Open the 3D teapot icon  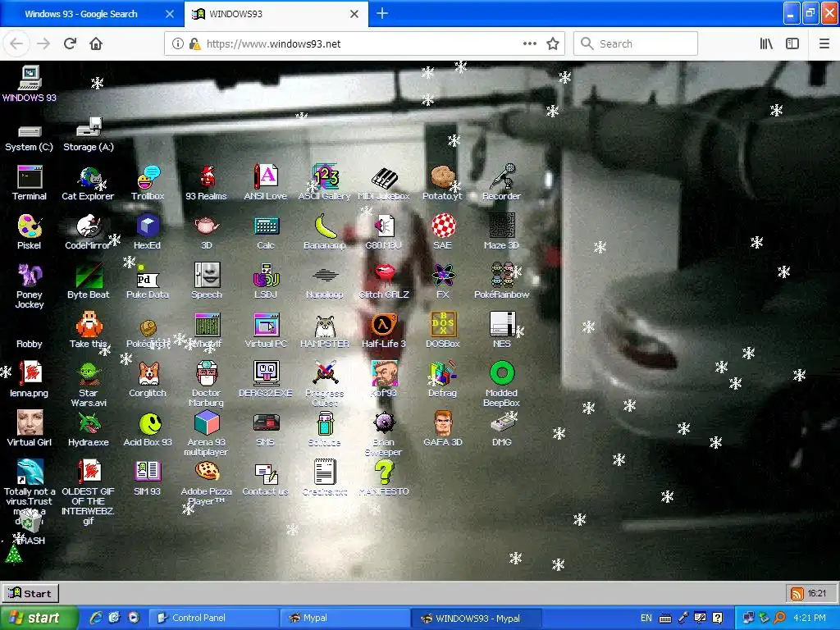206,232
